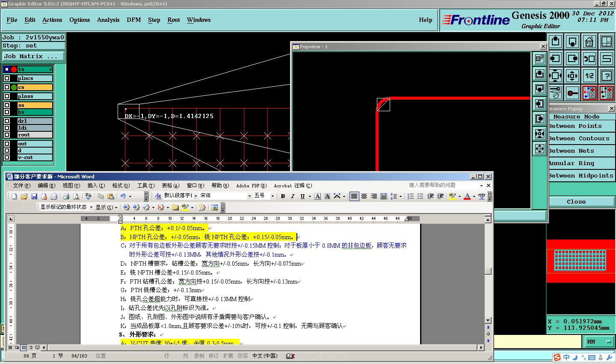Screen dimensions: 616x364
Task: Open the Analysis menu
Action: tap(108, 20)
